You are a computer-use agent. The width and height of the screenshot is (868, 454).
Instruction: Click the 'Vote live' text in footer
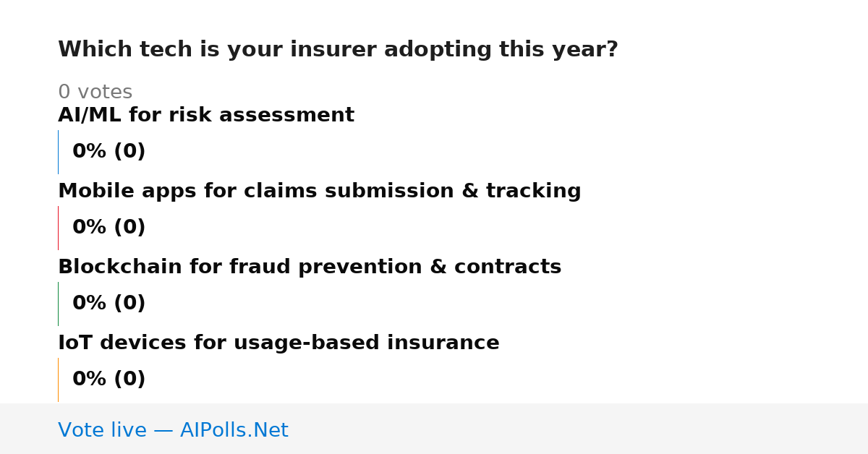pos(102,431)
